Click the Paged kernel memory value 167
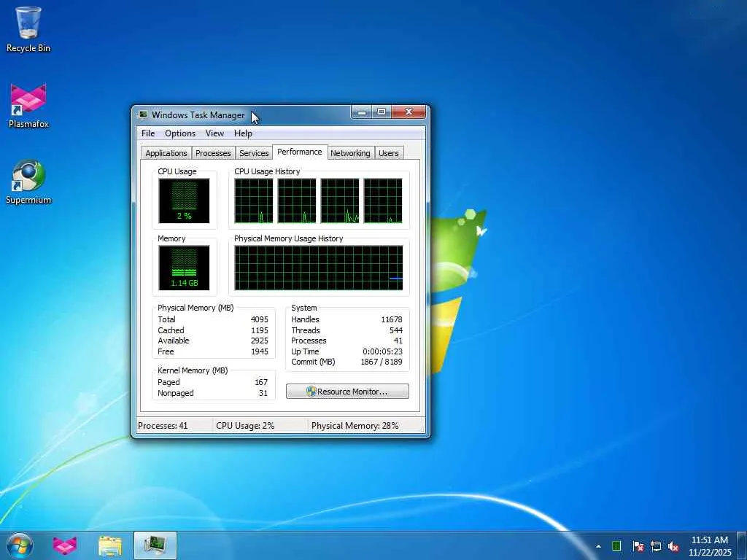 [261, 382]
